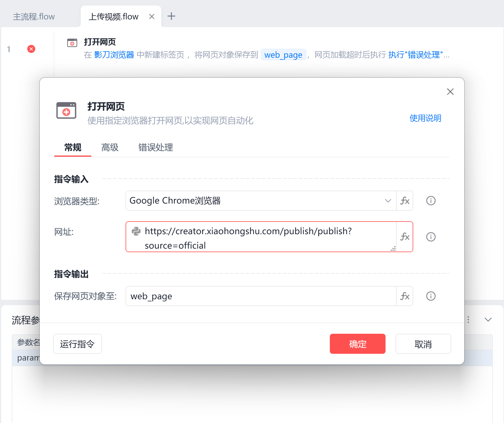
Task: Click the 确定 confirm button
Action: [357, 344]
